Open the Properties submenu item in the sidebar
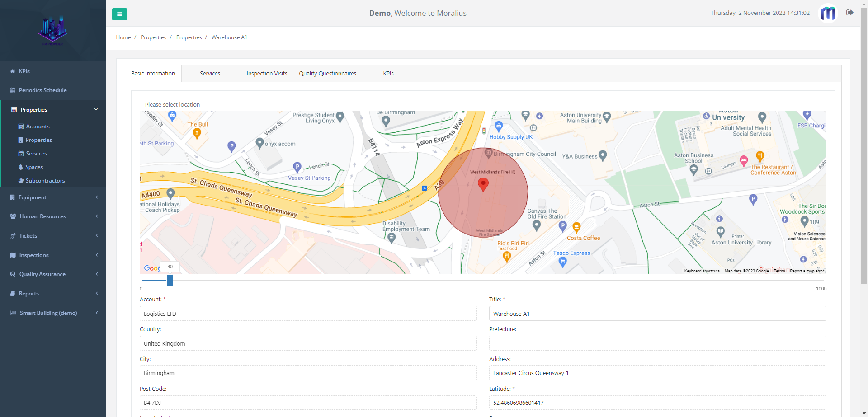Viewport: 868px width, 417px height. 38,140
